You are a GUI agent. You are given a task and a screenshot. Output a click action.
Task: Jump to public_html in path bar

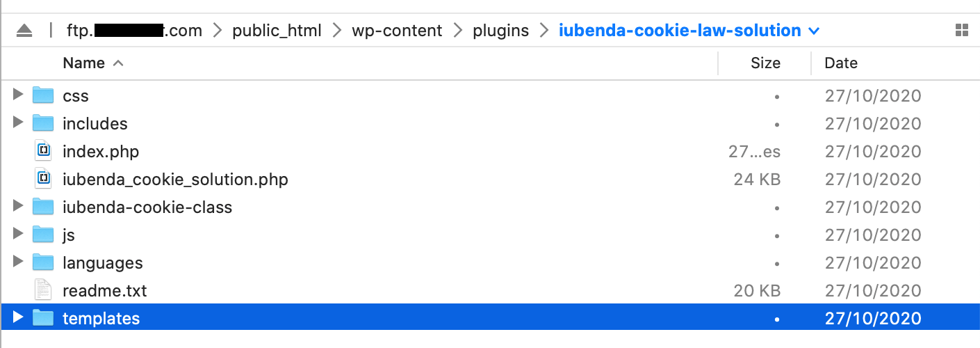coord(277,31)
